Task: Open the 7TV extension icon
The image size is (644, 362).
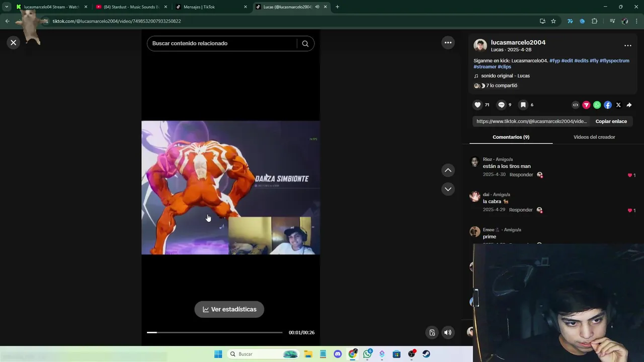Action: (x=570, y=21)
